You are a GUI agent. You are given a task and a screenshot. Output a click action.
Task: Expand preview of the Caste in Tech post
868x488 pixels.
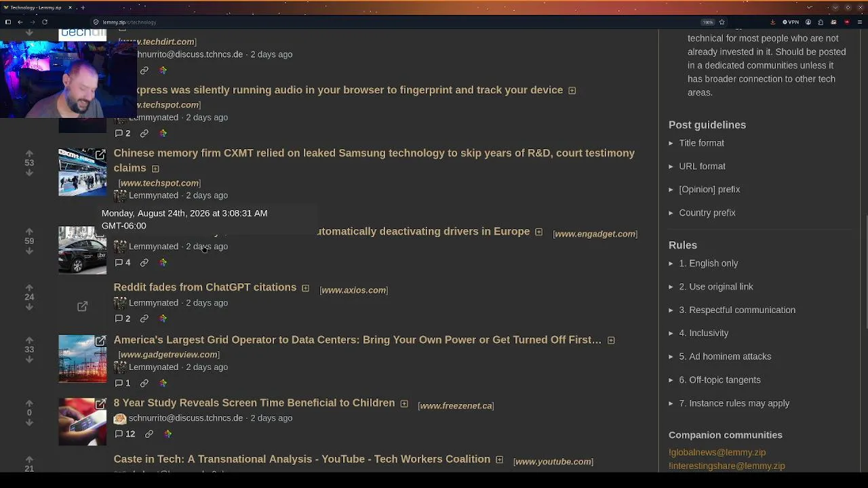click(499, 460)
